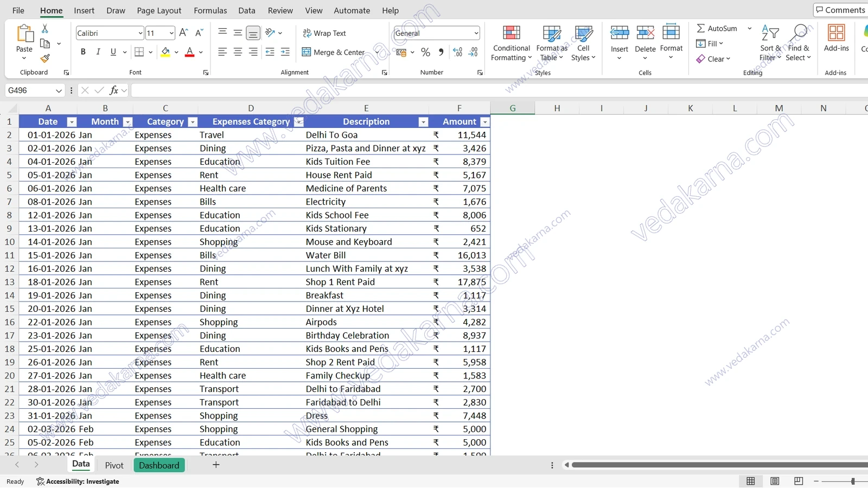Screen dimensions: 868x488
Task: Click the Borders icon
Action: coord(139,52)
